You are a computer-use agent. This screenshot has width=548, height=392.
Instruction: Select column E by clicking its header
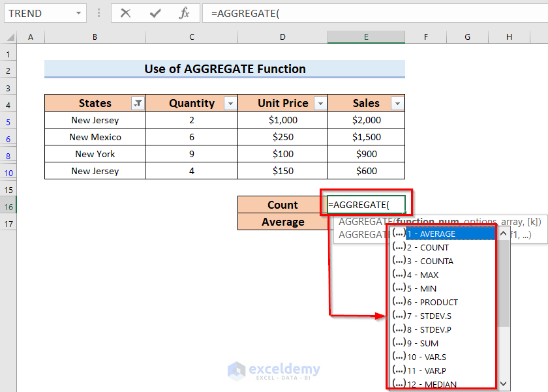point(366,37)
